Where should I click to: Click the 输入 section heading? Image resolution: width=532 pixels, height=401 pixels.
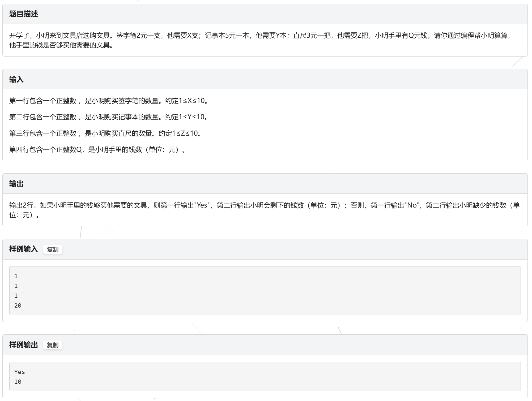pos(16,79)
